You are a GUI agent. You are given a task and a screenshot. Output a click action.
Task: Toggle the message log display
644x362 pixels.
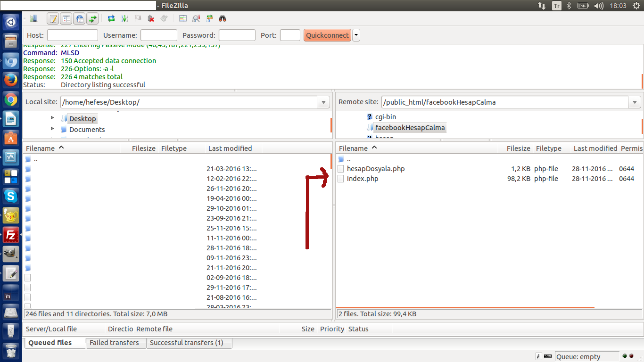point(53,19)
